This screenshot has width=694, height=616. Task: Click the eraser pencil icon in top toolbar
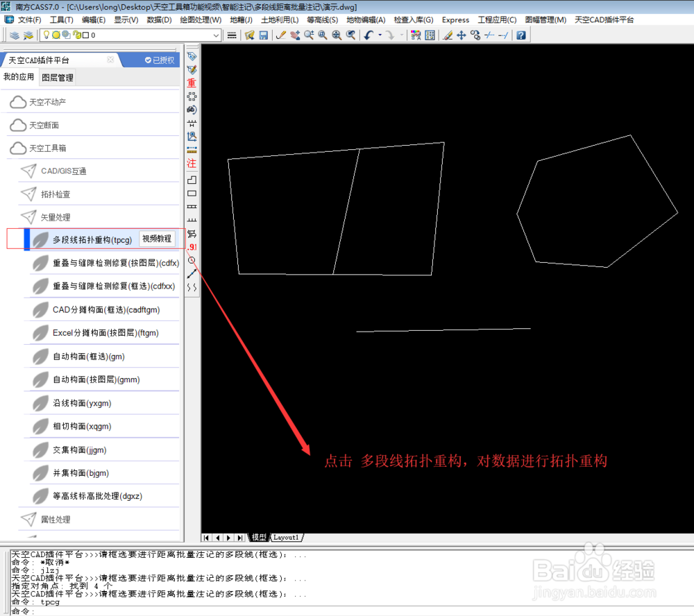click(x=448, y=35)
